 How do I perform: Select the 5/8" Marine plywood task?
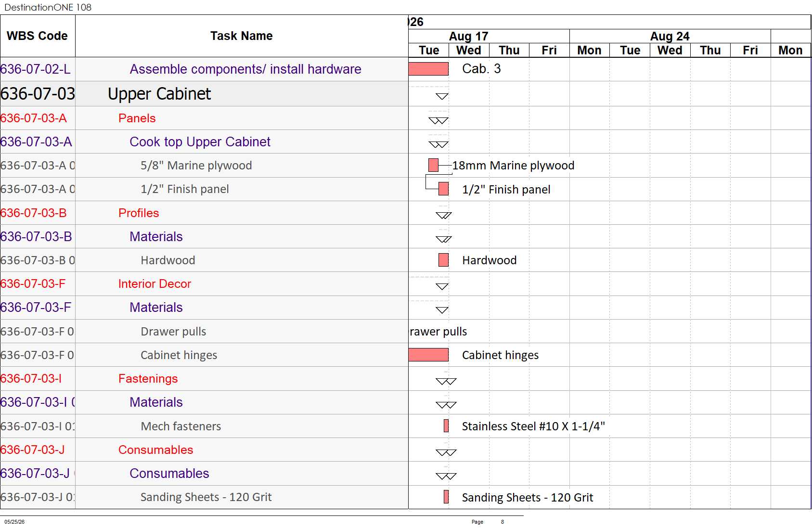(196, 166)
